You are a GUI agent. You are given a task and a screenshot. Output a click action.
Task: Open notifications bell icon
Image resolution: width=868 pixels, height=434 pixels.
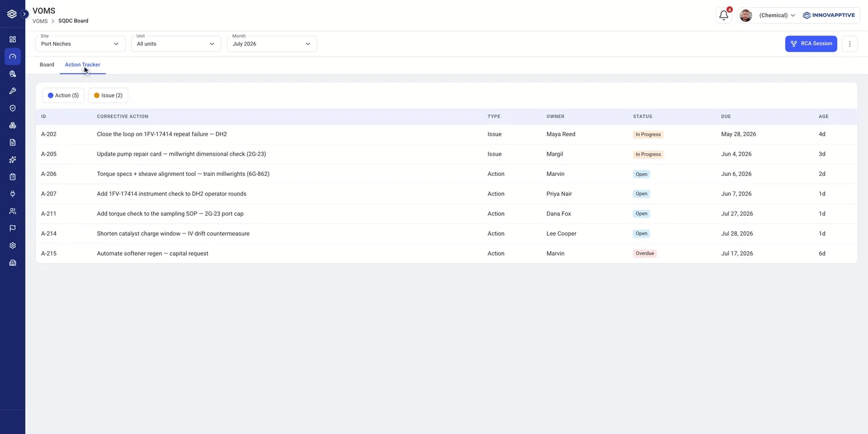(724, 16)
